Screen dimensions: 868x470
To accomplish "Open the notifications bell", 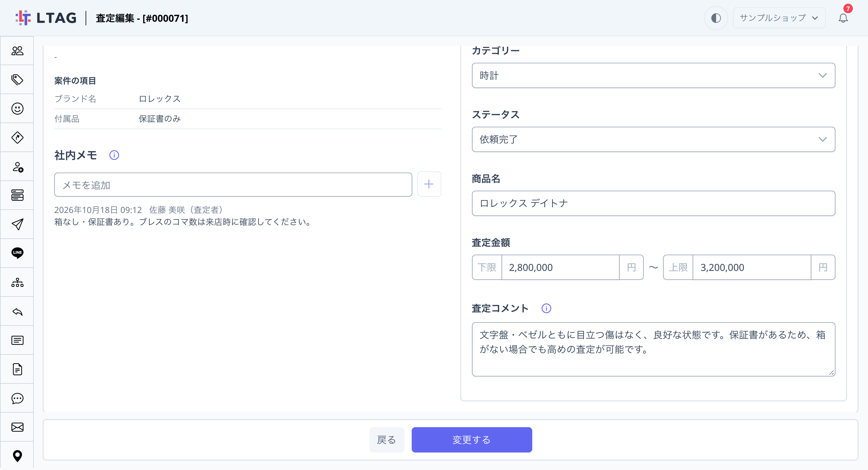I will coord(843,18).
